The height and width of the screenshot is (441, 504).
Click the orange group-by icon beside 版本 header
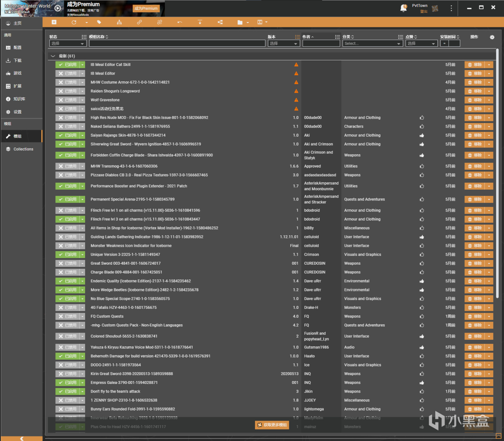[297, 37]
